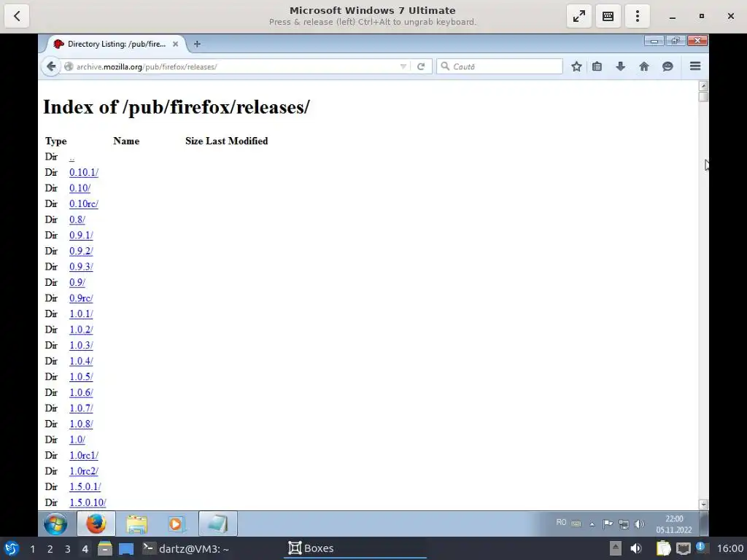Select the Directory Listing tab
This screenshot has height=560, width=747.
click(x=115, y=44)
